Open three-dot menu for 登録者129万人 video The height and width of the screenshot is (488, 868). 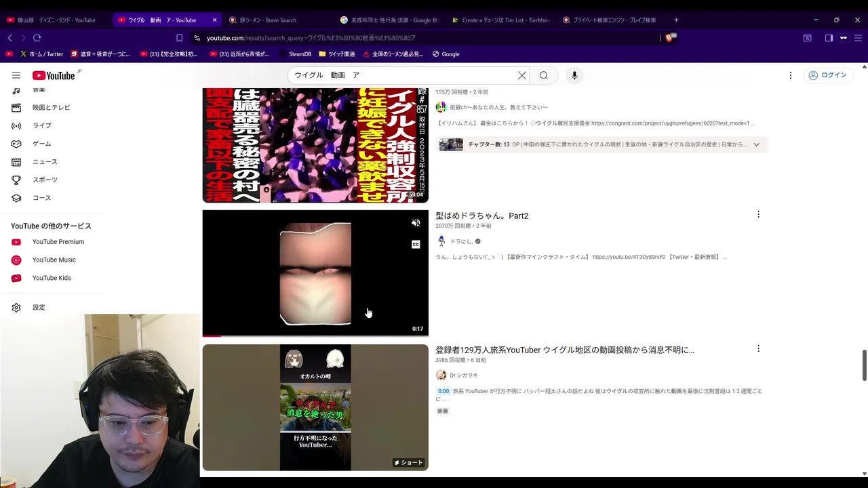pyautogui.click(x=758, y=348)
